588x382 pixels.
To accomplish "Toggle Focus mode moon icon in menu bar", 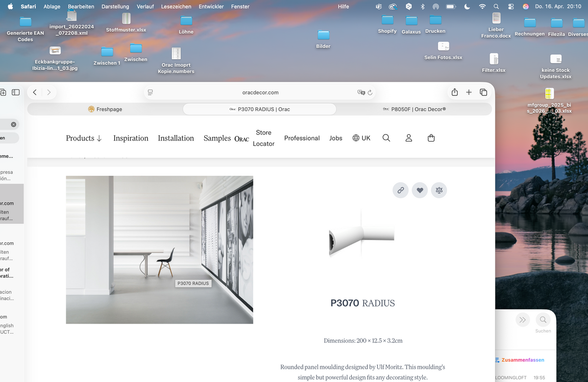I will pos(466,6).
